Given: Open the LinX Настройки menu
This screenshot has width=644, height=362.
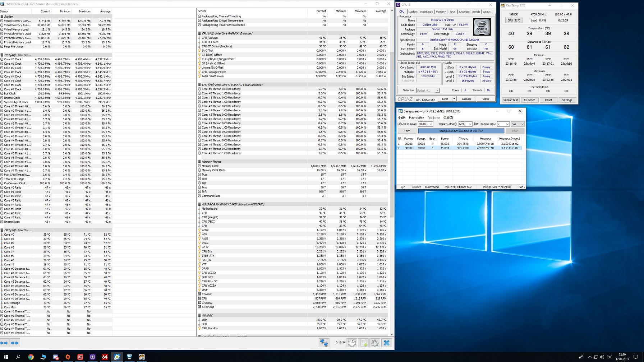Looking at the screenshot, I should coord(417,118).
